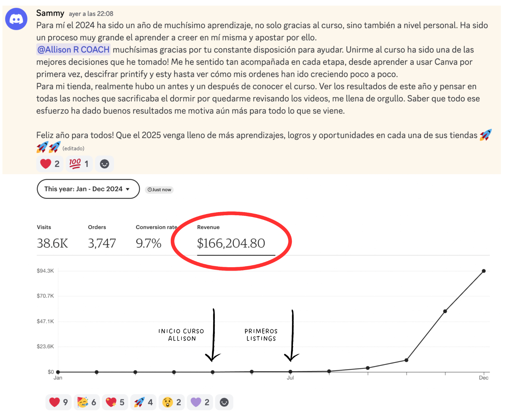Click the sparkling heart reaction with count 5
The image size is (506, 420).
[115, 402]
